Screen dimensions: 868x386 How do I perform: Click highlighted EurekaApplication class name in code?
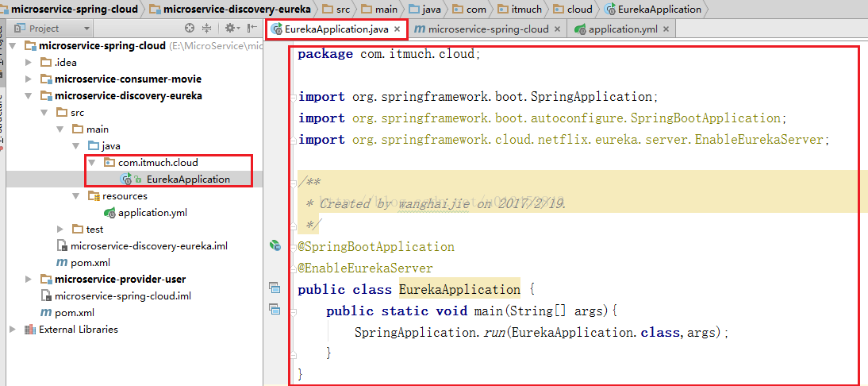pos(459,289)
